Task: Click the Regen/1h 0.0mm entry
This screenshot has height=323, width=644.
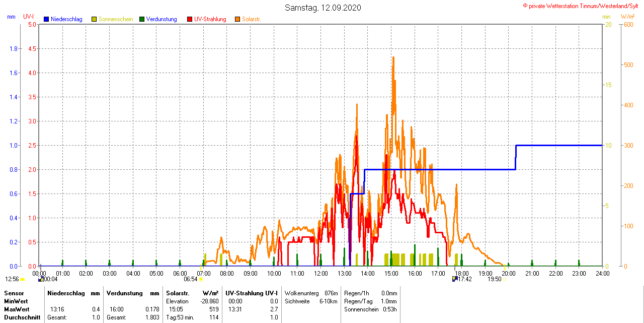Action: point(371,293)
